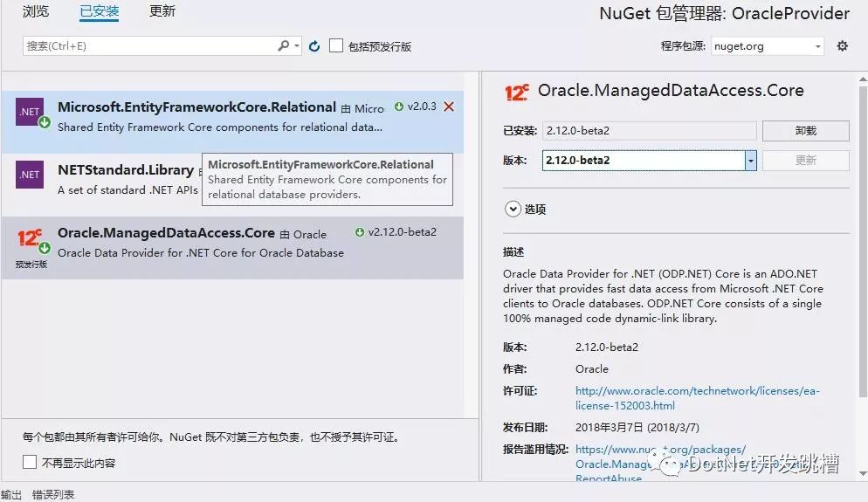Open the 输出 panel tab
Image resolution: width=868 pixels, height=502 pixels.
(11, 495)
